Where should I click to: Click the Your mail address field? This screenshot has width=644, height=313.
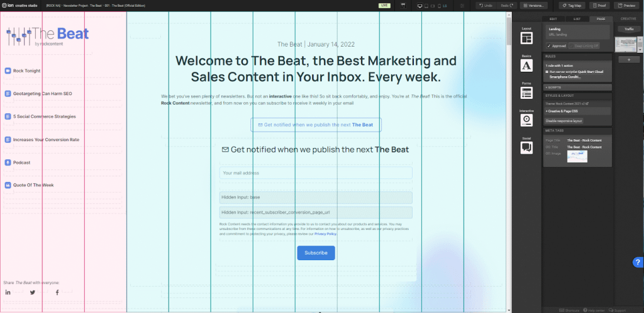pyautogui.click(x=316, y=173)
